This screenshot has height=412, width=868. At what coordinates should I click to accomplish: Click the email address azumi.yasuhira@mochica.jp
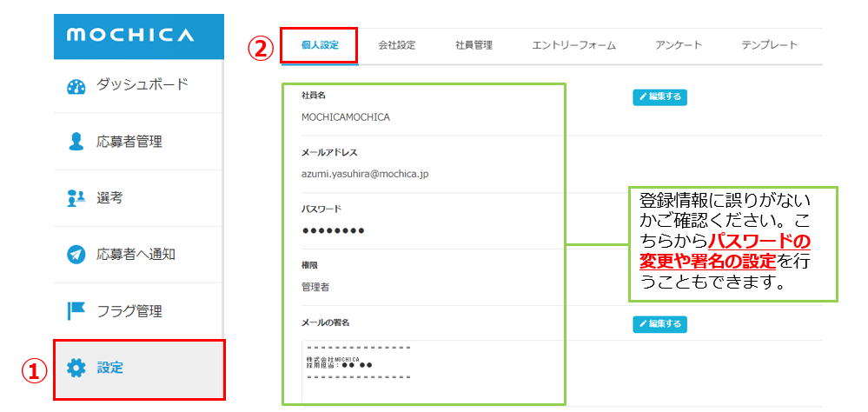click(x=365, y=174)
